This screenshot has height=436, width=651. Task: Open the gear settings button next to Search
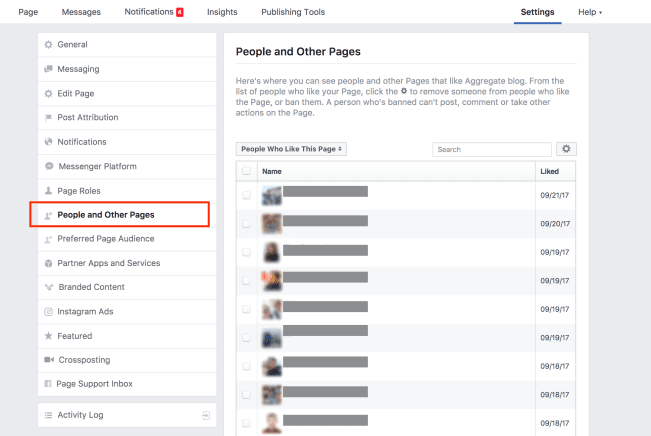(x=566, y=149)
